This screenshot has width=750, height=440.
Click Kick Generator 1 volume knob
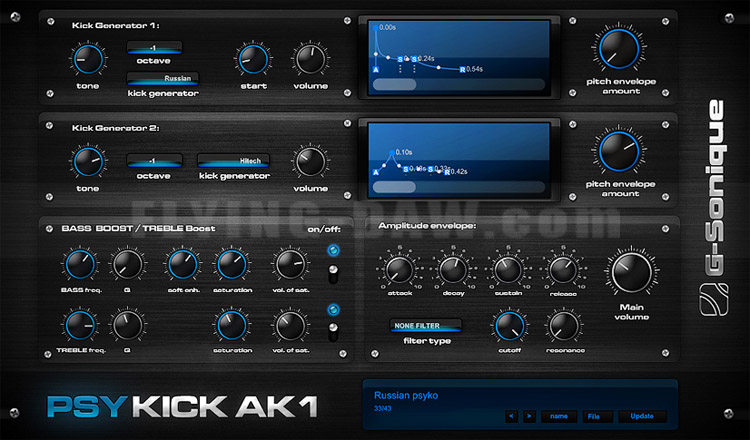(310, 59)
